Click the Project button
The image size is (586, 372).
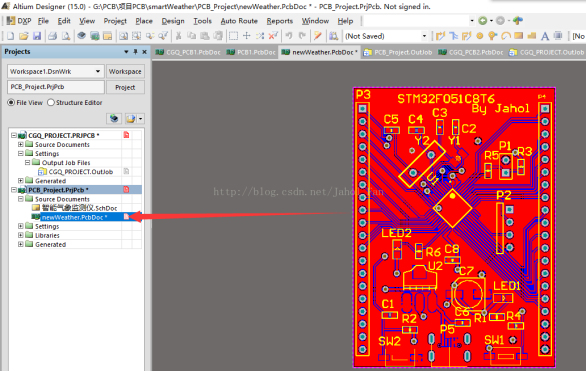coord(125,87)
